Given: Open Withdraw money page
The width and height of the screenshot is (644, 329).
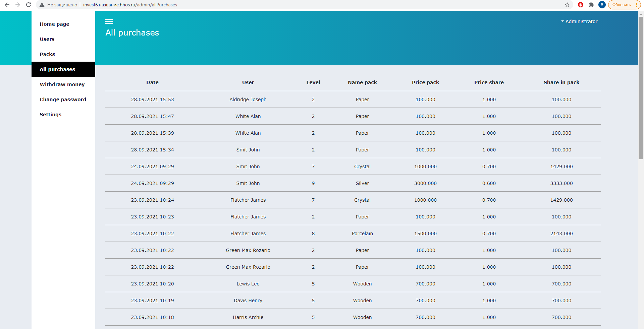Looking at the screenshot, I should click(x=62, y=84).
